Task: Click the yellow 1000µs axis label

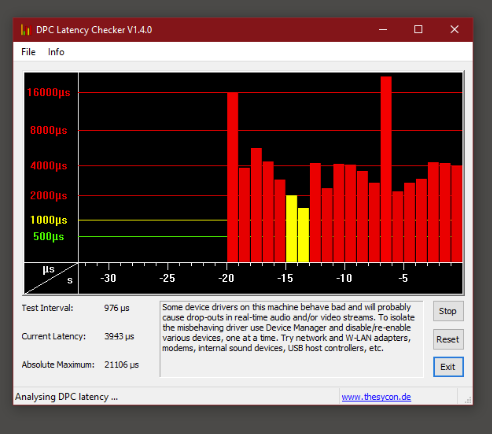Action: coord(49,220)
